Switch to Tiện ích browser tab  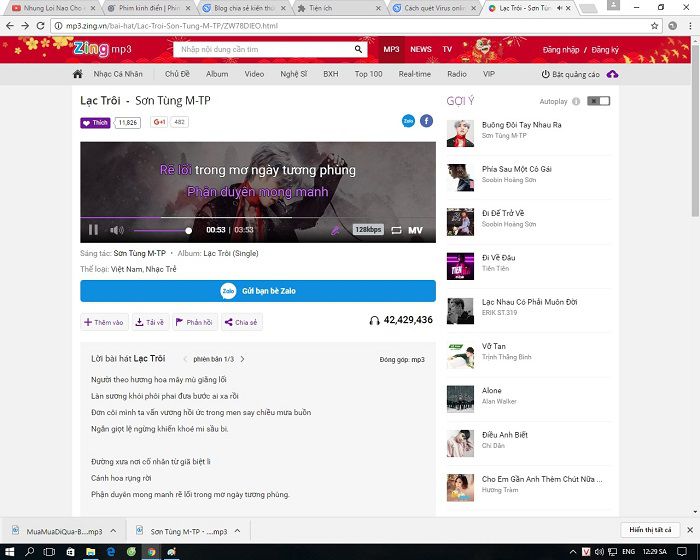339,8
